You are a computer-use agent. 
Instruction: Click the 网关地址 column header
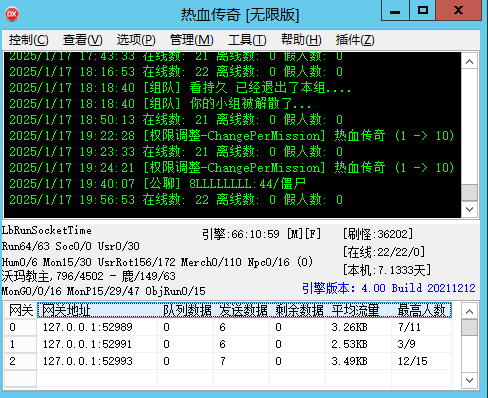tap(97, 310)
